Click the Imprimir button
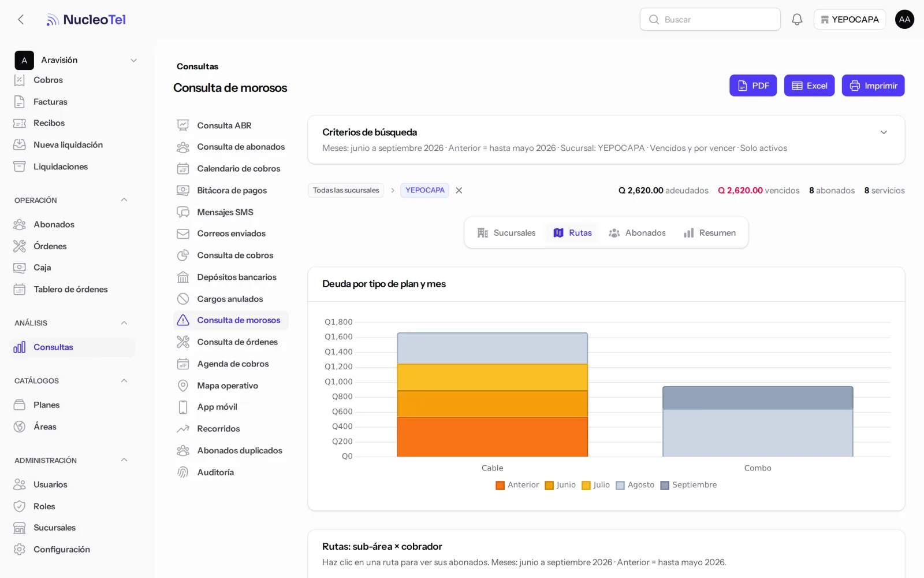This screenshot has height=578, width=924. tap(873, 86)
